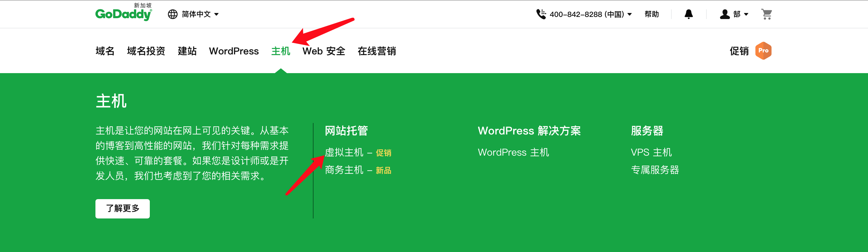Click the 促销 link
868x252 pixels.
pos(739,51)
